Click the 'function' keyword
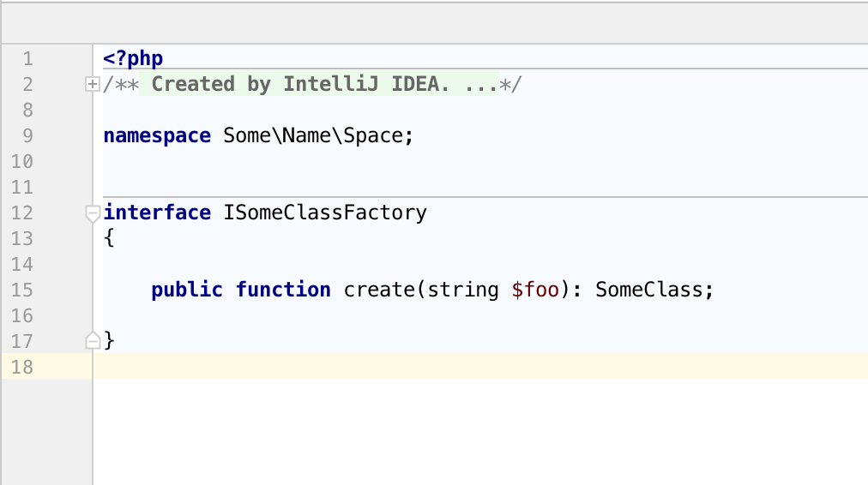The height and width of the screenshot is (485, 868). (x=283, y=290)
